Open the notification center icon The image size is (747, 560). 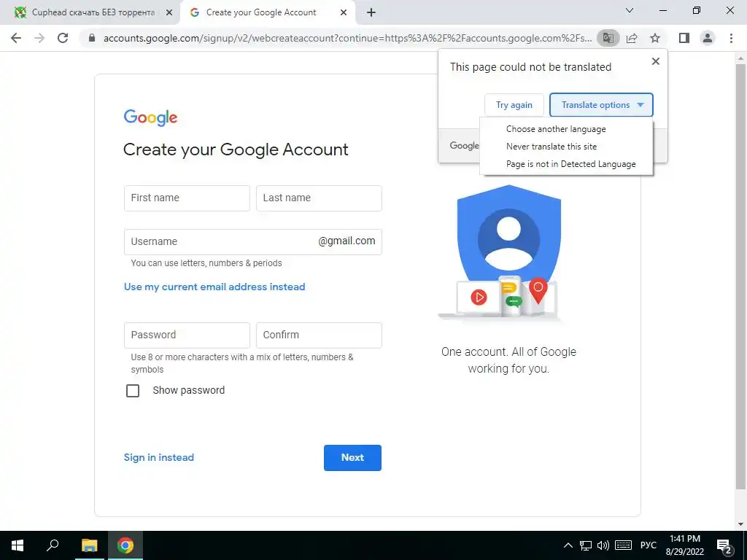(724, 545)
